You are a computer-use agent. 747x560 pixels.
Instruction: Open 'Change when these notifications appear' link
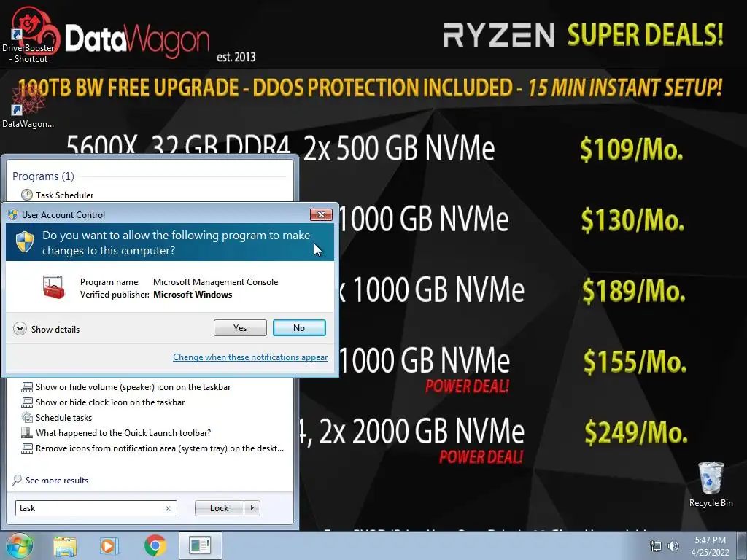pyautogui.click(x=250, y=357)
